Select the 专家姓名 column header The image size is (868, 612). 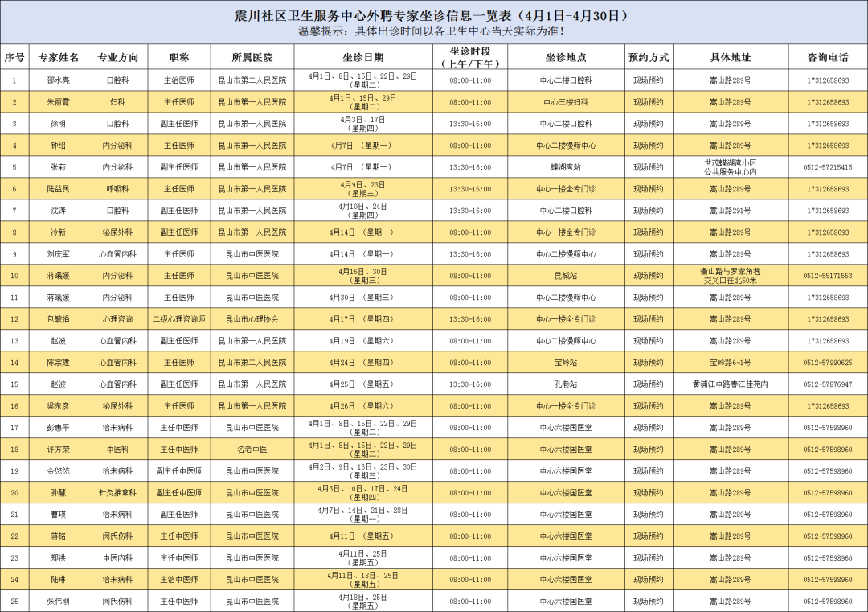point(58,57)
